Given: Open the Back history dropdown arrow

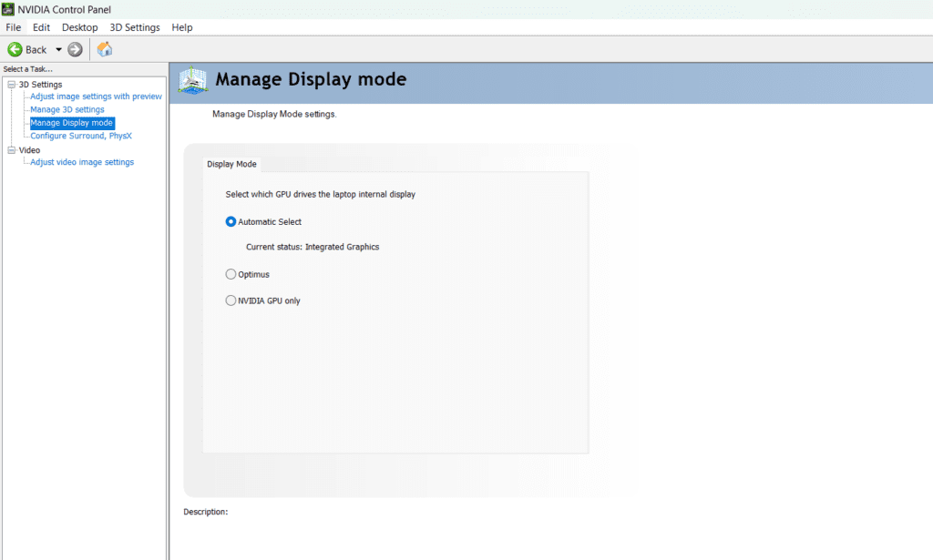Looking at the screenshot, I should point(58,49).
